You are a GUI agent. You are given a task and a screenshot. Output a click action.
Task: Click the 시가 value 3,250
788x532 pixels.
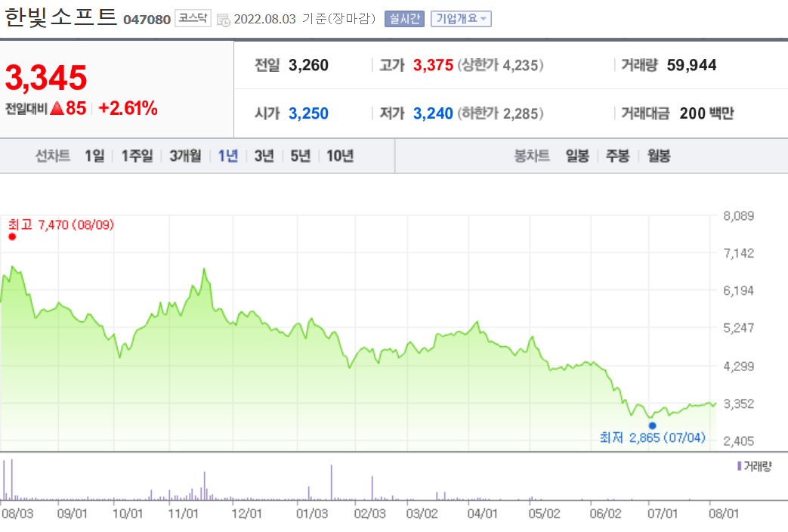click(x=308, y=113)
